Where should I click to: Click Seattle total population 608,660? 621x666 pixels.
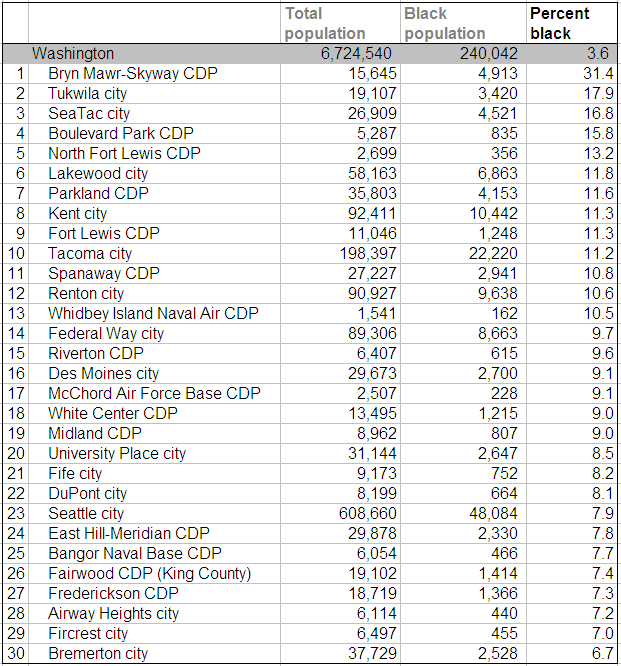click(368, 513)
